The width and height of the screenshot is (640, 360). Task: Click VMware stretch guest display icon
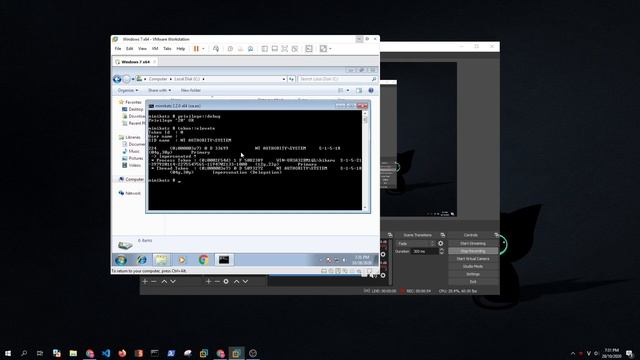click(x=323, y=49)
